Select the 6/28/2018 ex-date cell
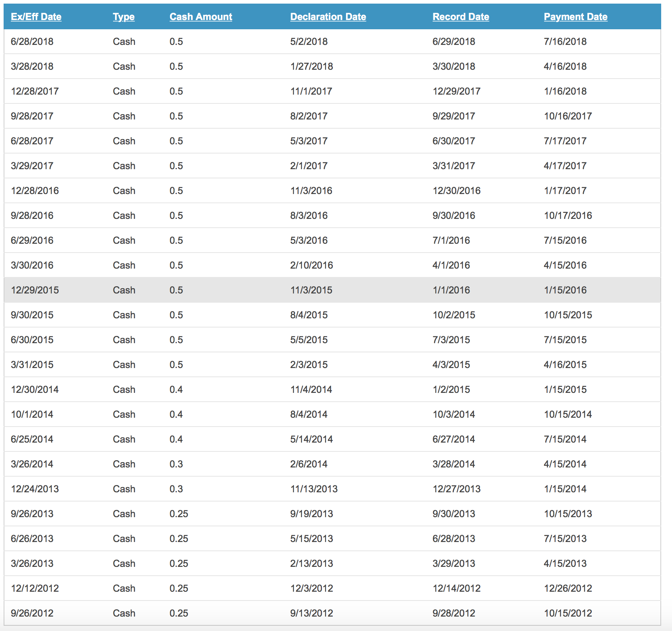The width and height of the screenshot is (672, 631). pyautogui.click(x=32, y=42)
